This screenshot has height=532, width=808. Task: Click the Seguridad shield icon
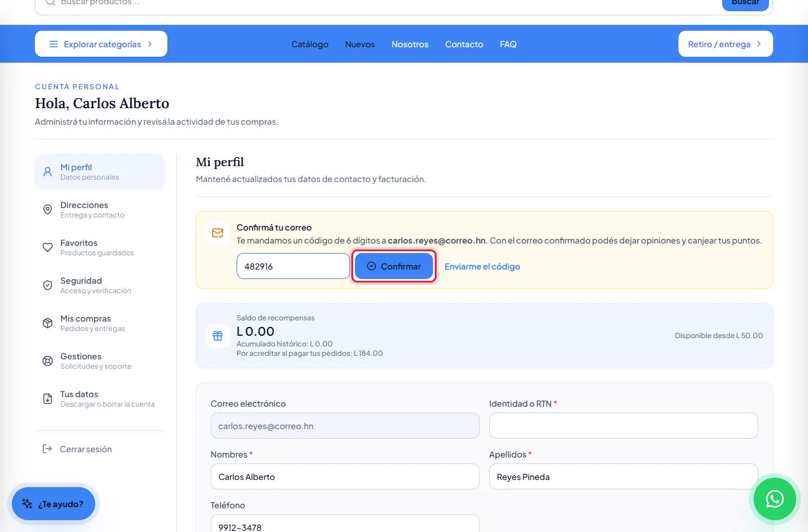coord(48,286)
